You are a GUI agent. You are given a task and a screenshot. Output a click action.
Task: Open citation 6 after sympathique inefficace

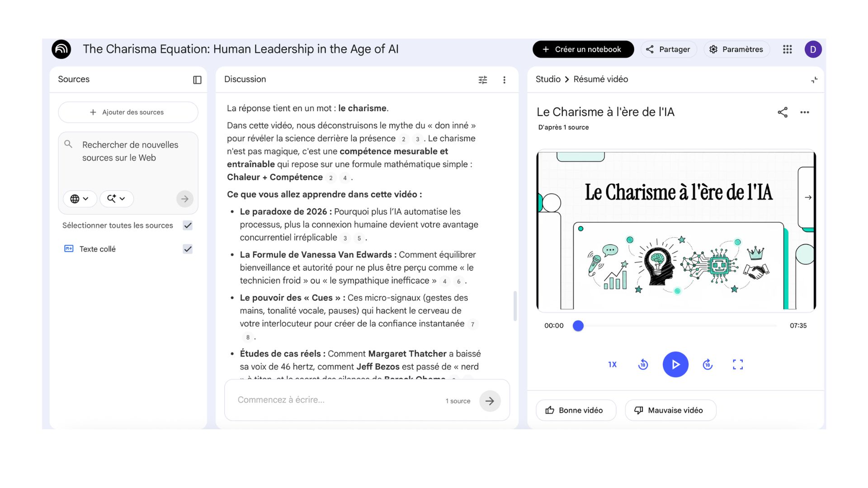[458, 281]
